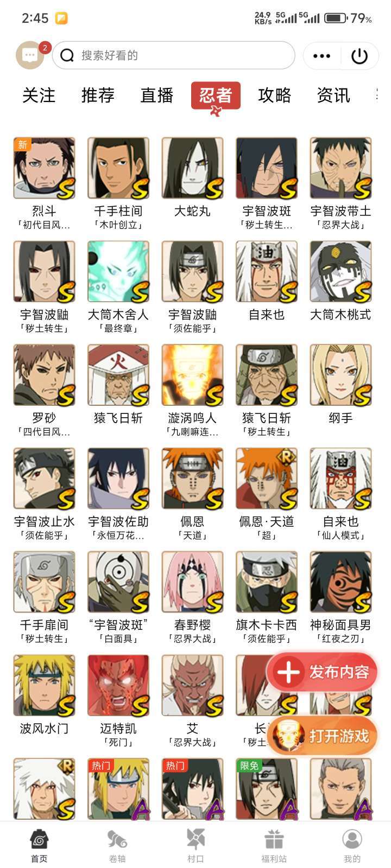391x868 pixels.
Task: Click the 发布内容 publish button
Action: click(322, 672)
